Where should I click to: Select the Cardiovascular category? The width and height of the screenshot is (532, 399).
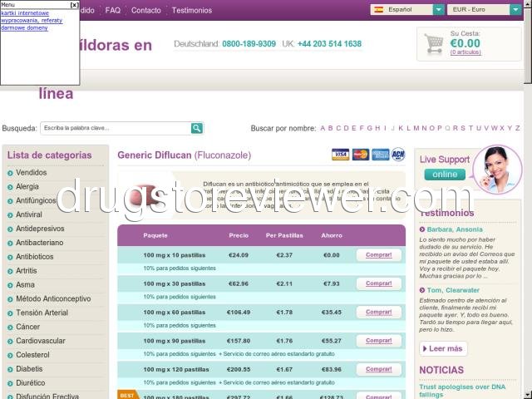pyautogui.click(x=41, y=341)
